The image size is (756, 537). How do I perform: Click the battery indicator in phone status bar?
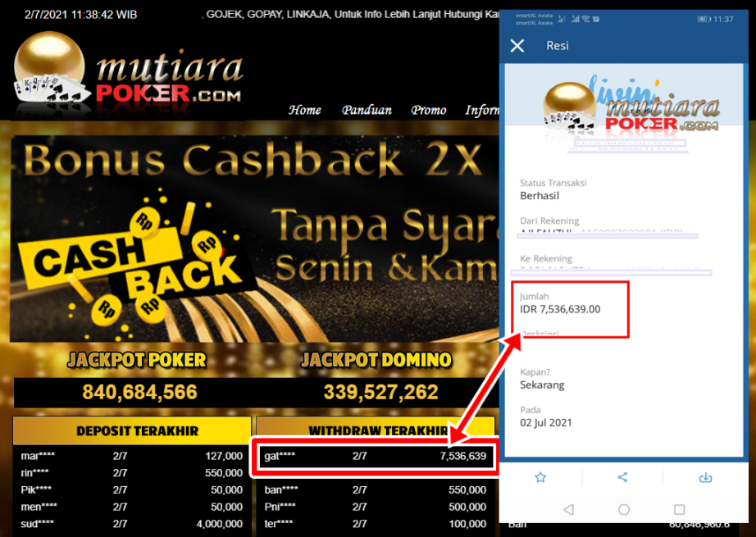(x=704, y=20)
